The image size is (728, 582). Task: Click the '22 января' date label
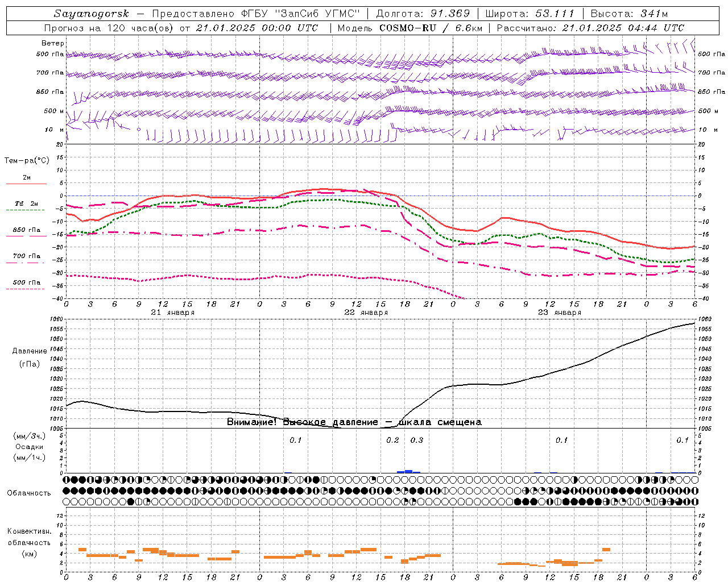[366, 313]
